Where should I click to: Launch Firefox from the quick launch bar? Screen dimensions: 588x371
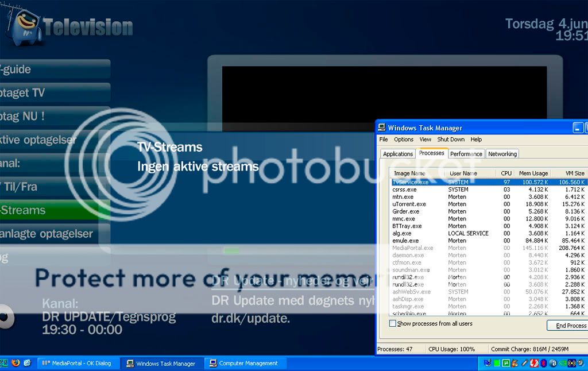click(15, 363)
